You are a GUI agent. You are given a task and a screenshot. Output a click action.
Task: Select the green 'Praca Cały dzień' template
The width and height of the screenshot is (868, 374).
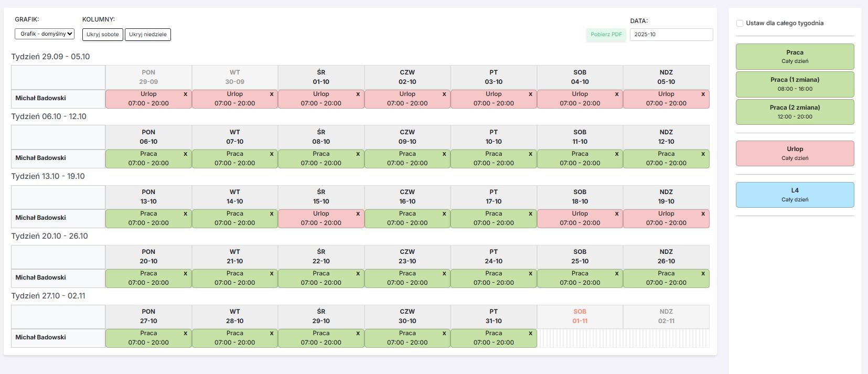pyautogui.click(x=795, y=57)
